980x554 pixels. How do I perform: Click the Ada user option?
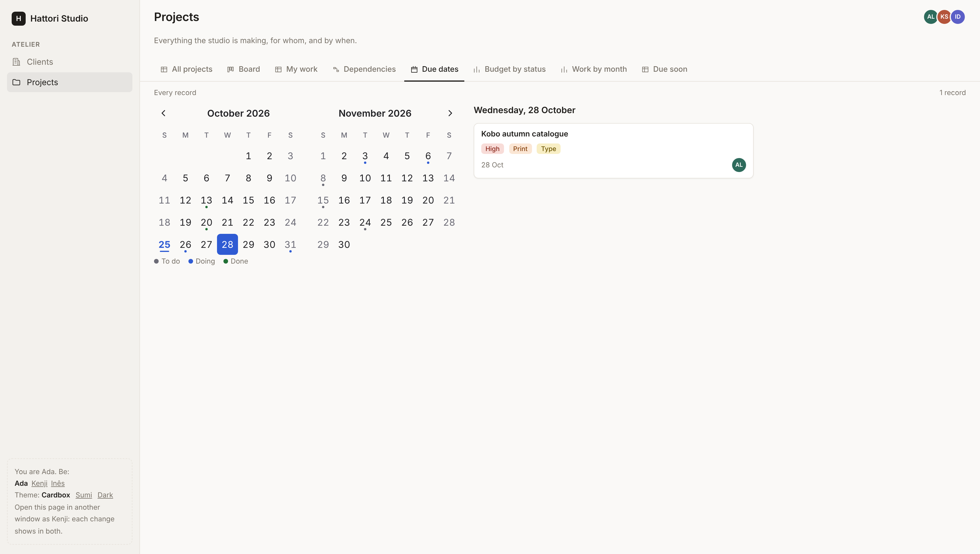point(21,483)
